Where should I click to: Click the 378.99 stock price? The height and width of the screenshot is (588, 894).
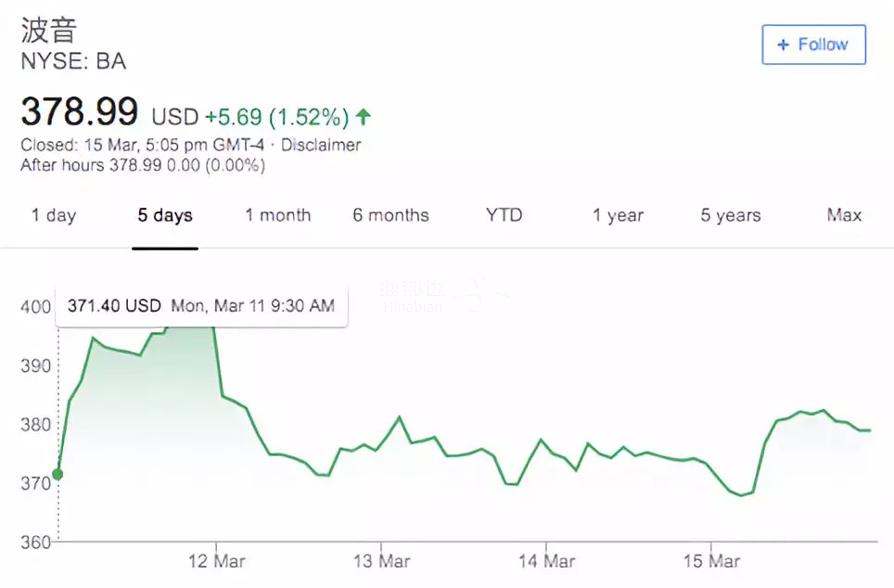[x=80, y=113]
